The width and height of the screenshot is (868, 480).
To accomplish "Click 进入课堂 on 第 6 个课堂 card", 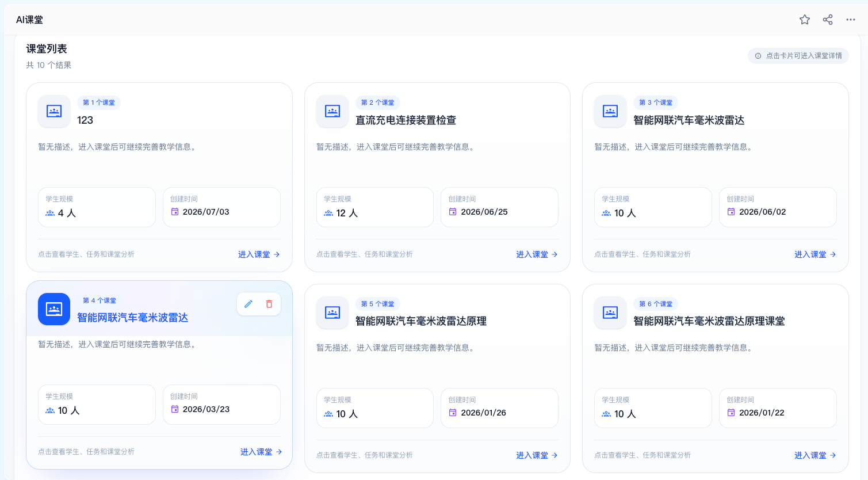I will [x=815, y=455].
